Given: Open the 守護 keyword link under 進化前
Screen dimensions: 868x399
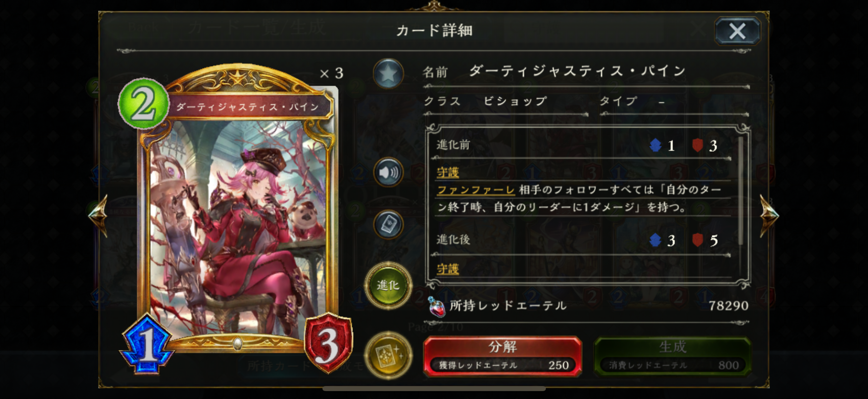Looking at the screenshot, I should [x=448, y=172].
